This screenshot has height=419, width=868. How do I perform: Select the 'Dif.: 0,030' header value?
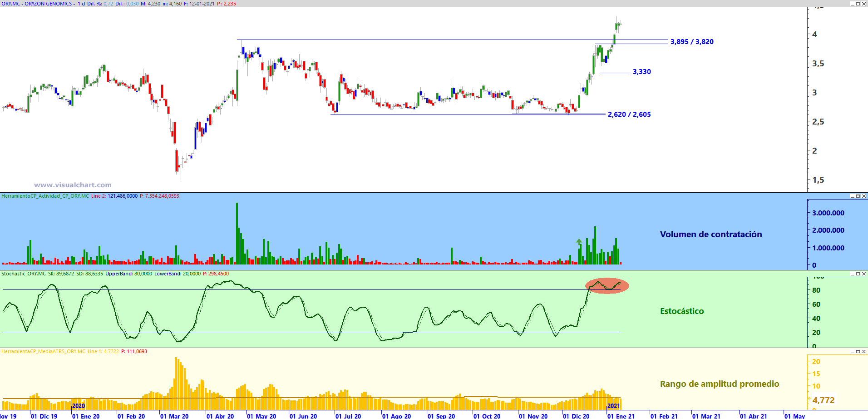[127, 4]
